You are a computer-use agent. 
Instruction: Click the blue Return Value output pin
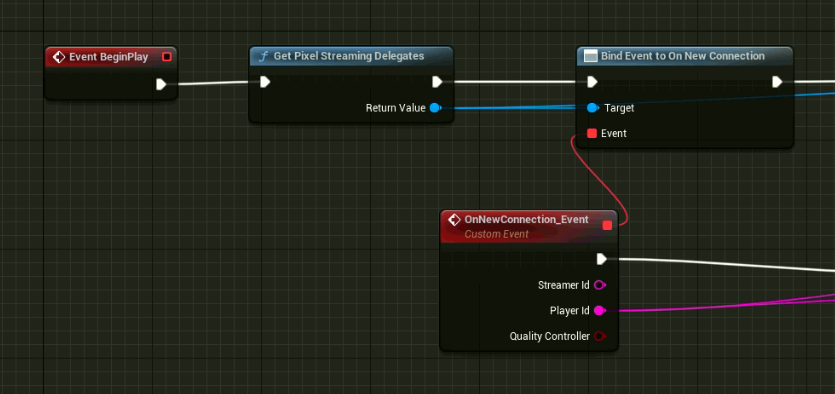coord(435,108)
